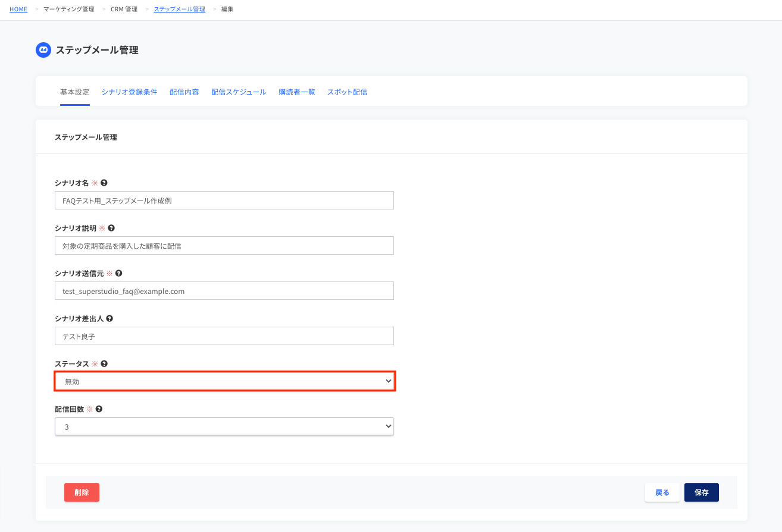Open the ステータス dropdown showing 無効

pos(224,381)
